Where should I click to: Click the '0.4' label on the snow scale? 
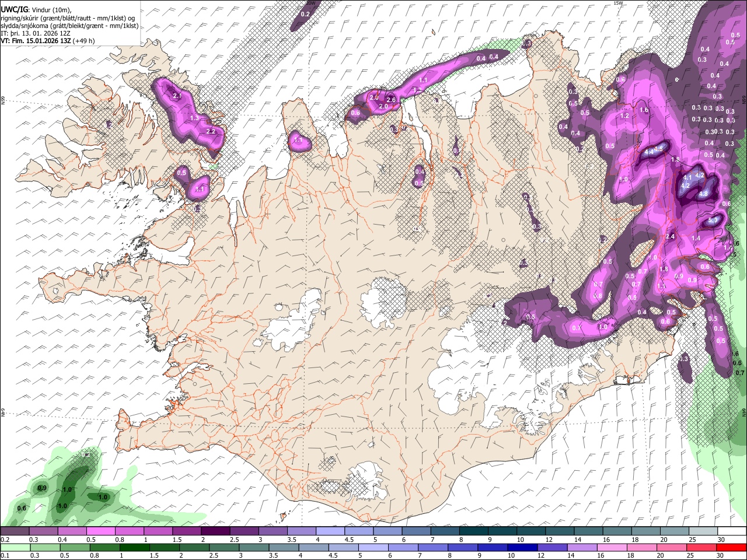62,540
